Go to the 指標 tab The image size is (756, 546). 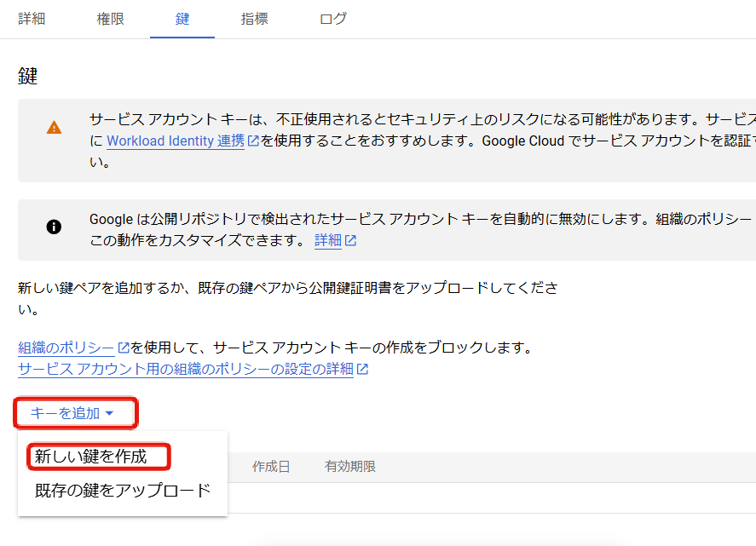pos(254,19)
